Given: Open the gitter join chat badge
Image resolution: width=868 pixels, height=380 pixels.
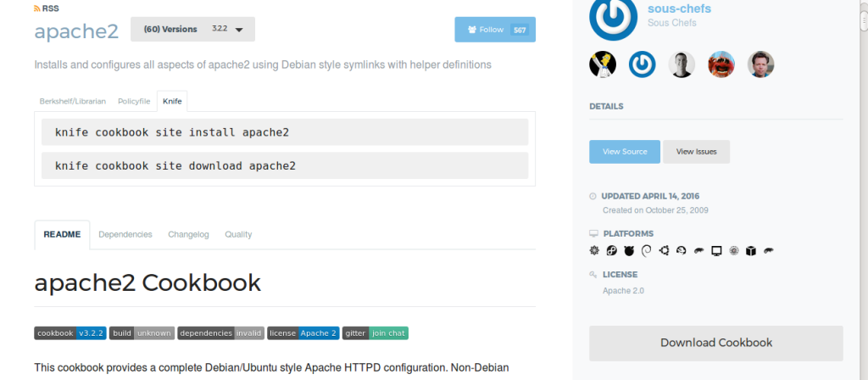Looking at the screenshot, I should [376, 332].
